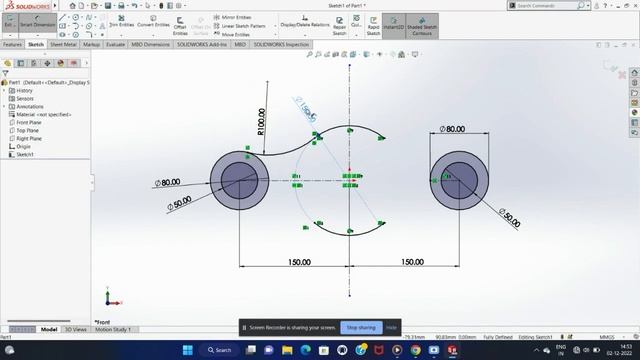The image size is (640, 360).
Task: Switch to the Markup tab
Action: (91, 44)
